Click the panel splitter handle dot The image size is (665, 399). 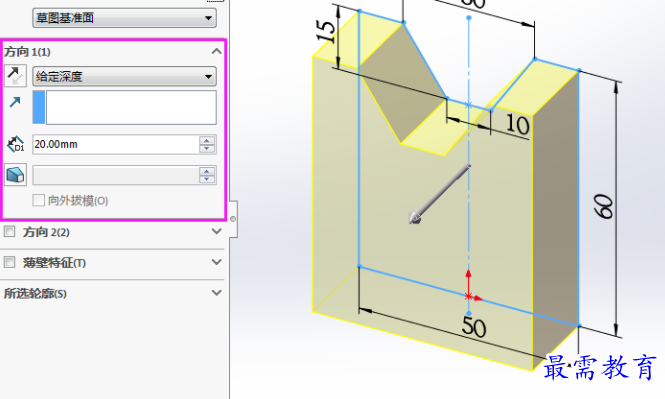tap(233, 219)
